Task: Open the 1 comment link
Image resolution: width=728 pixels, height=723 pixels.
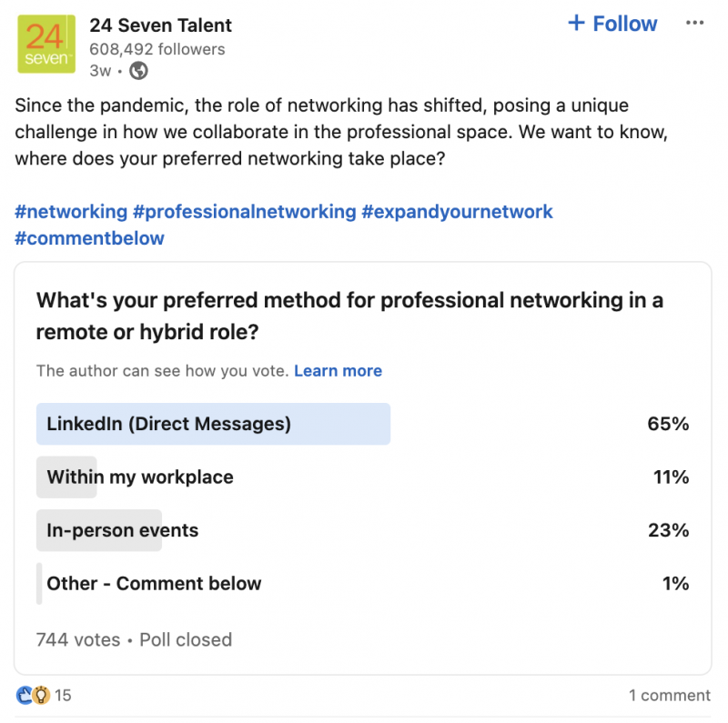Action: [x=670, y=695]
